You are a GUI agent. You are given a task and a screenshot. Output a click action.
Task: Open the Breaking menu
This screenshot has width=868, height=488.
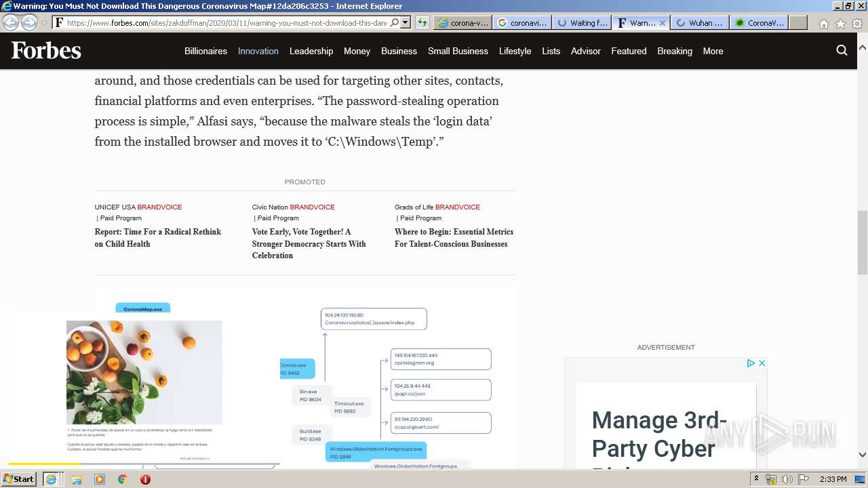[x=675, y=51]
